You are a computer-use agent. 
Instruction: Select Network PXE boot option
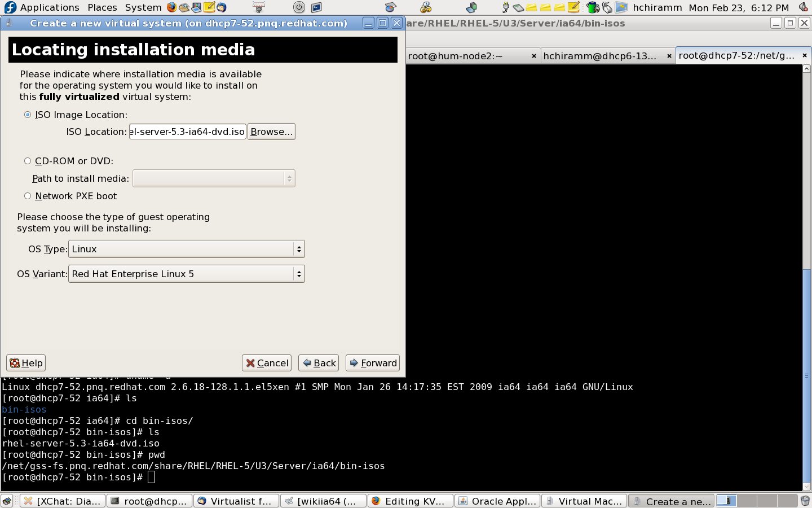(x=28, y=196)
